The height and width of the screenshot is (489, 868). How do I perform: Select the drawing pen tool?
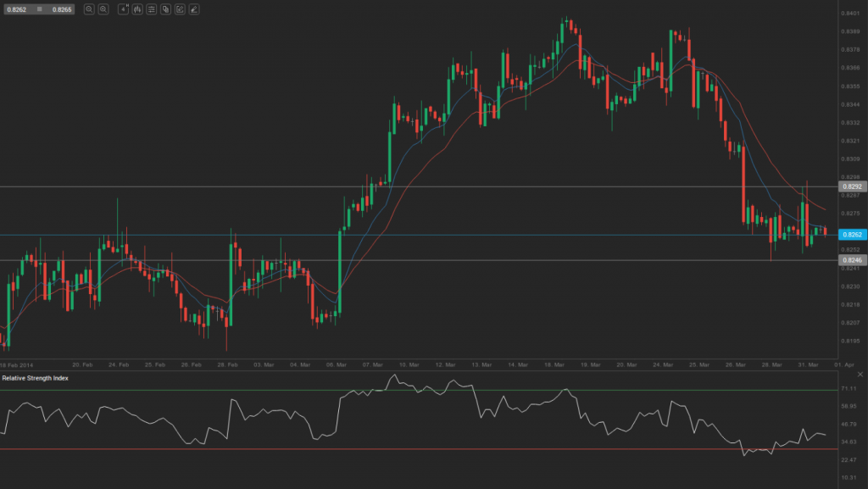tap(194, 10)
